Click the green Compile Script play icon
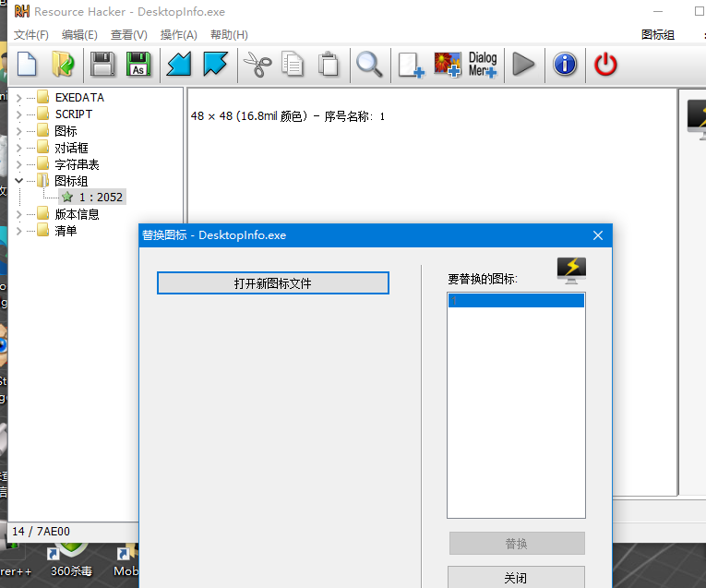The height and width of the screenshot is (588, 706). coord(523,65)
